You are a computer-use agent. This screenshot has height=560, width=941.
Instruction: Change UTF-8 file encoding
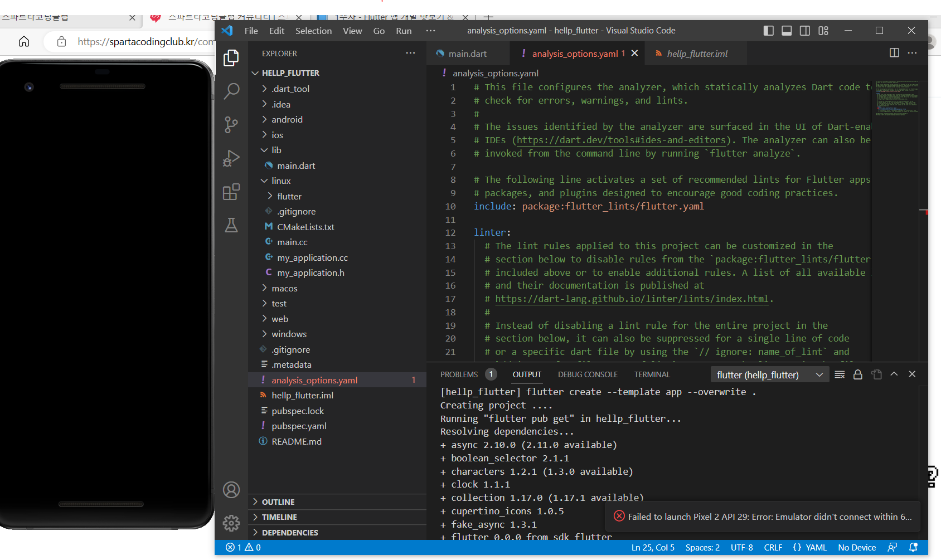(741, 548)
